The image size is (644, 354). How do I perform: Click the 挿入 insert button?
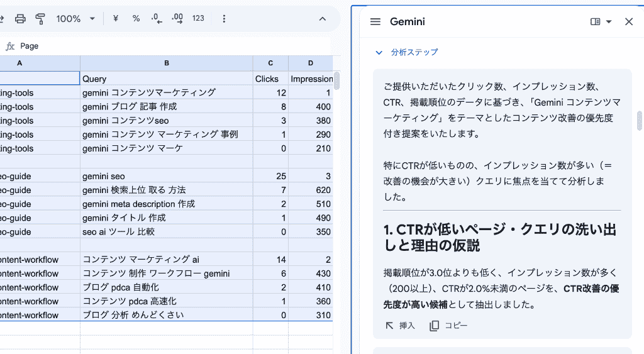[400, 326]
